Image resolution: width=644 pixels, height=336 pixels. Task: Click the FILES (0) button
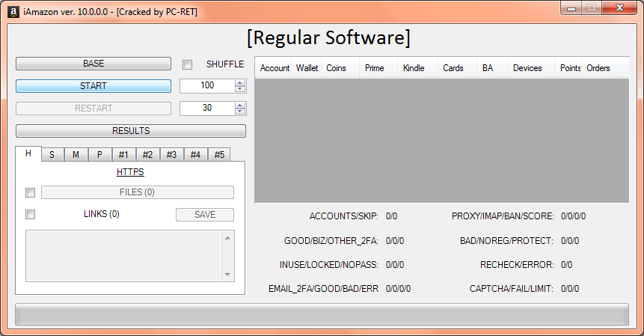(137, 192)
